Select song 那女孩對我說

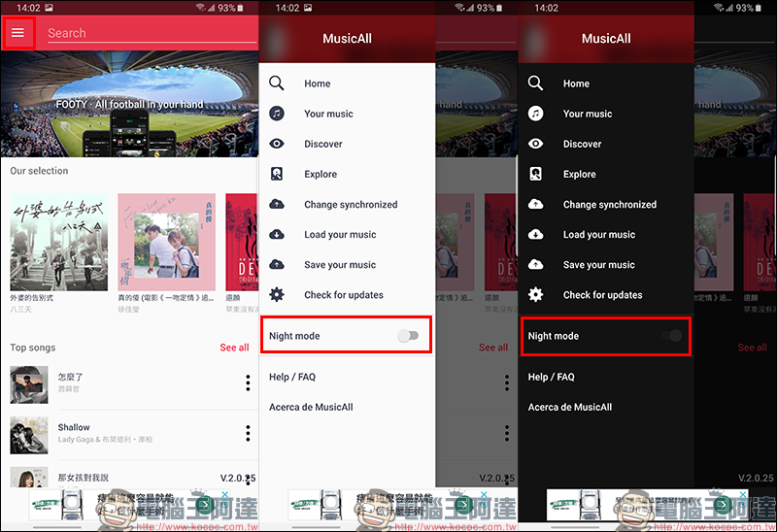[x=83, y=478]
